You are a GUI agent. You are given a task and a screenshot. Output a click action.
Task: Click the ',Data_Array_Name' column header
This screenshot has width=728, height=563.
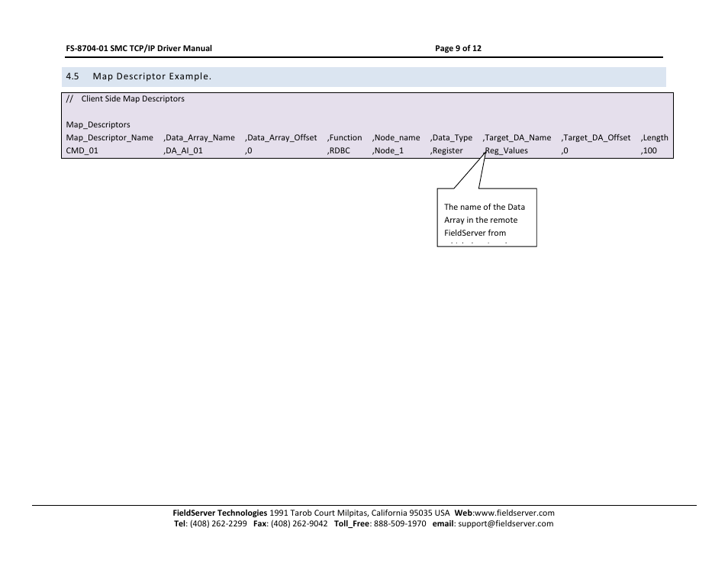coord(198,137)
